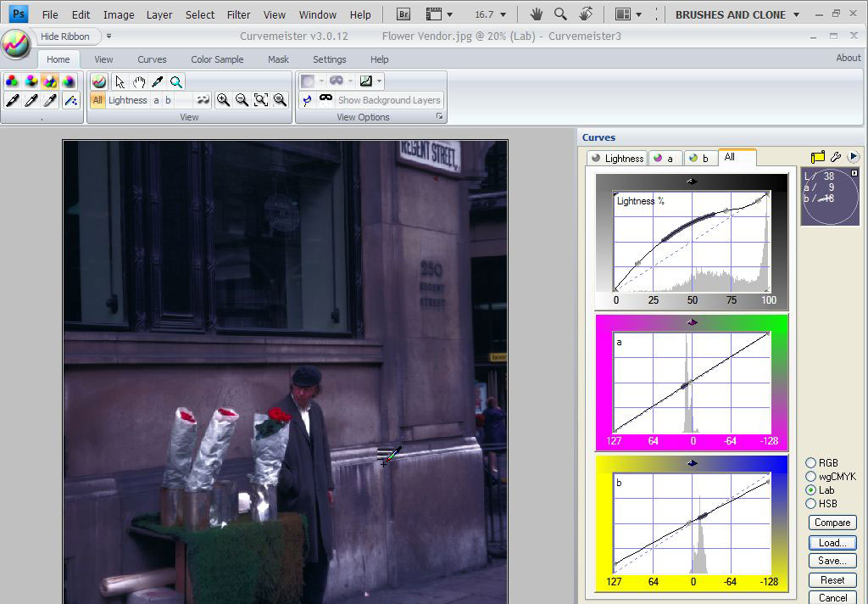The image size is (868, 604).
Task: Click the Hide Ribbon button
Action: pos(64,36)
